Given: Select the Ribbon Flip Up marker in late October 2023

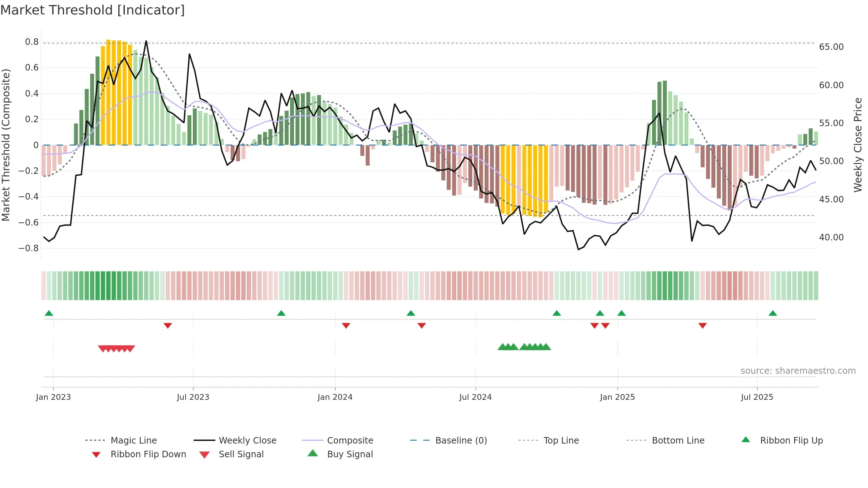Looking at the screenshot, I should pyautogui.click(x=281, y=313).
